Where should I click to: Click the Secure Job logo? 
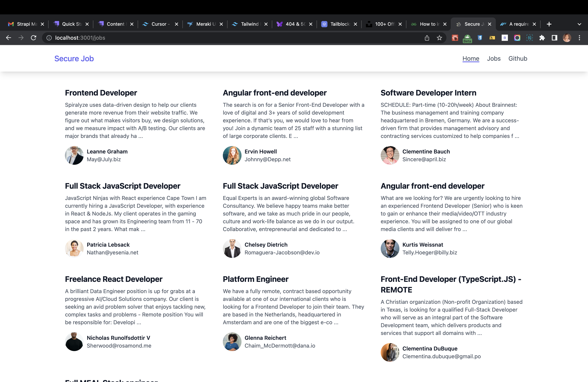[x=74, y=59]
